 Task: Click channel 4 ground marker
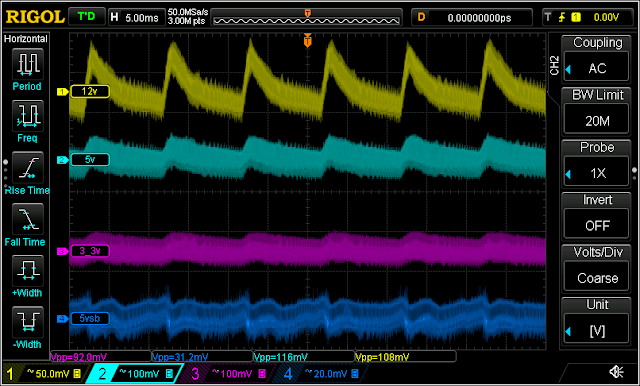point(62,319)
